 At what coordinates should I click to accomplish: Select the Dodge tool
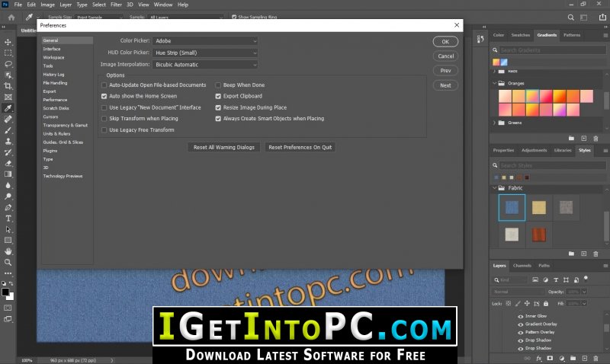tap(8, 196)
